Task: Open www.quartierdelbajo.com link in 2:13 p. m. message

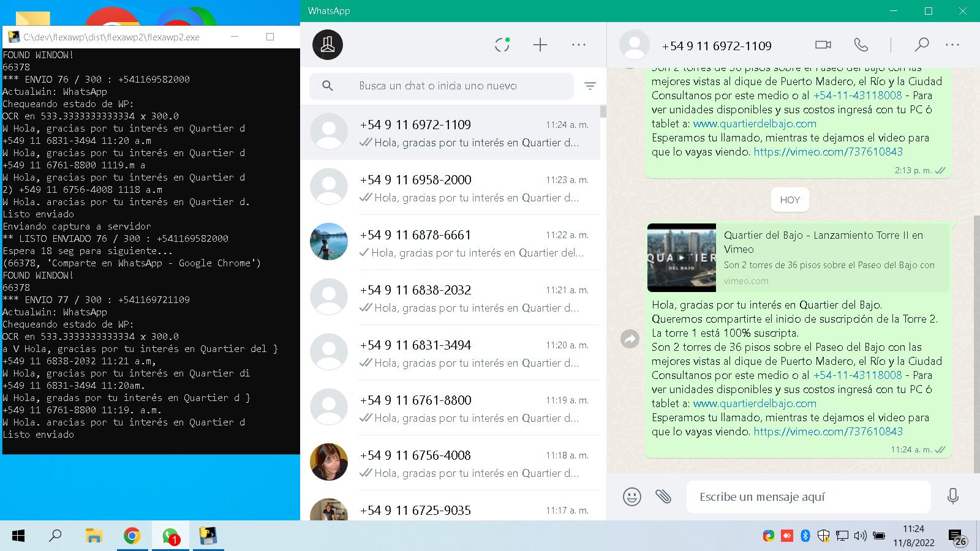Action: point(755,124)
